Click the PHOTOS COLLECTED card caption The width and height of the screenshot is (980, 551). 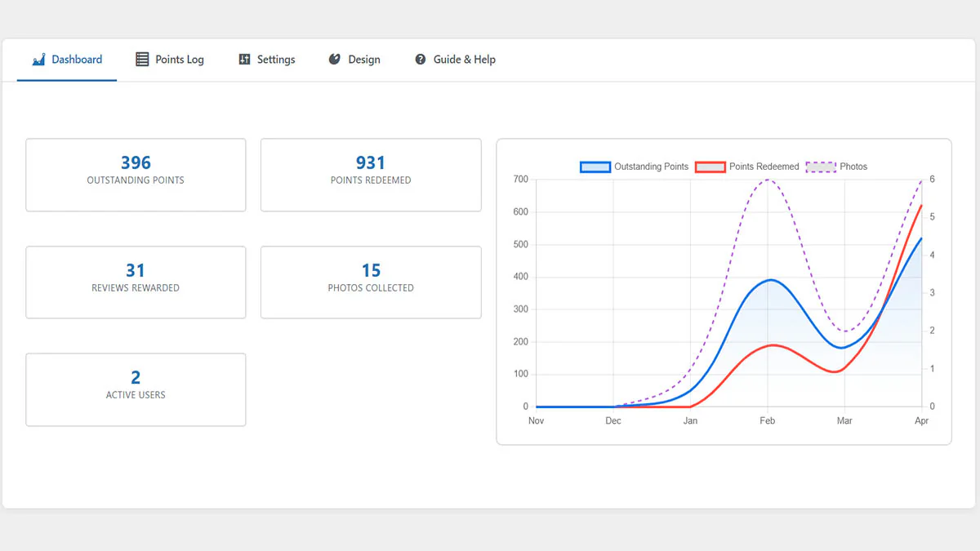(371, 288)
